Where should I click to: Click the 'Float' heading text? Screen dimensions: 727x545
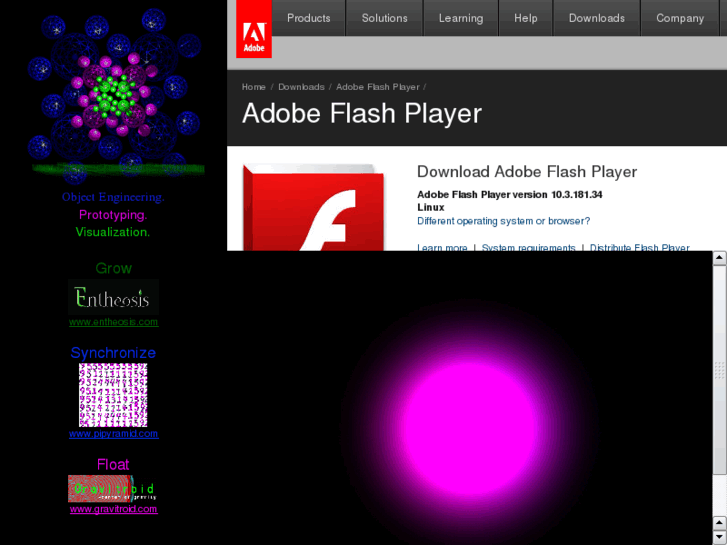click(113, 464)
